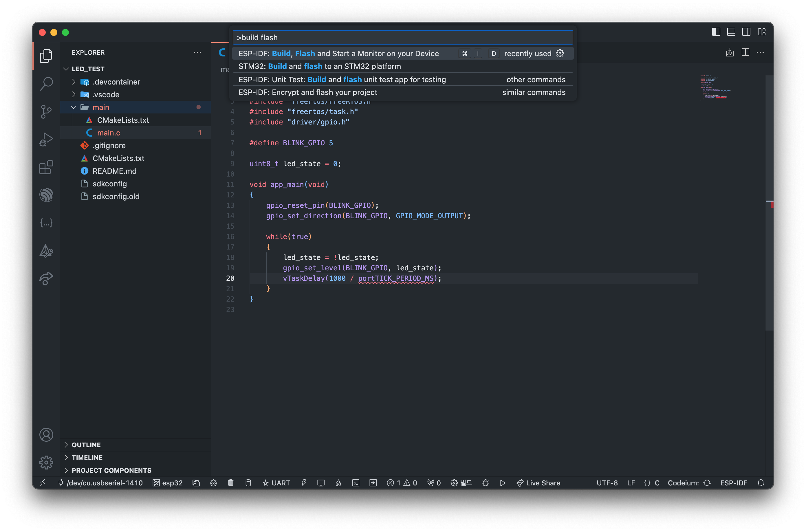Click the trash full-clean status bar icon

tap(231, 483)
